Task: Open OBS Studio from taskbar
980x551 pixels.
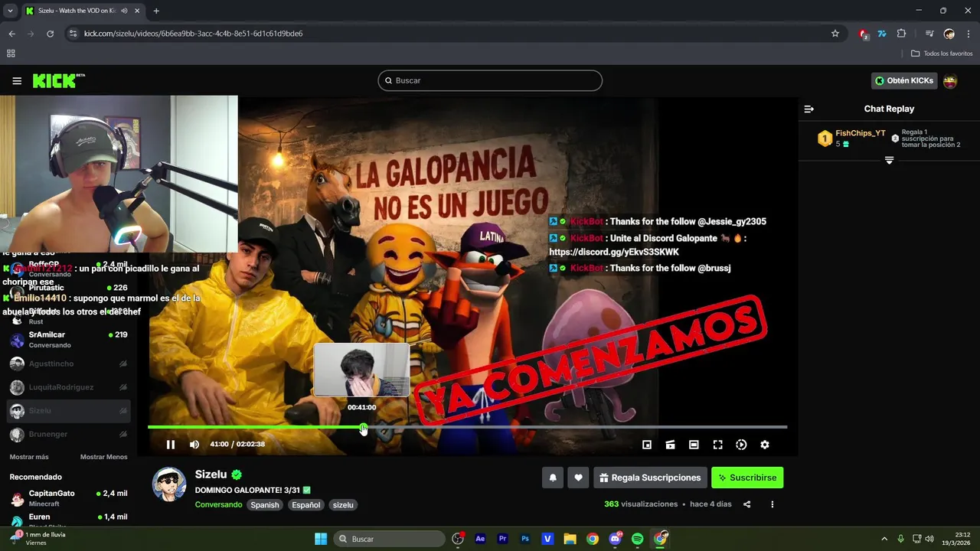Action: [458, 539]
